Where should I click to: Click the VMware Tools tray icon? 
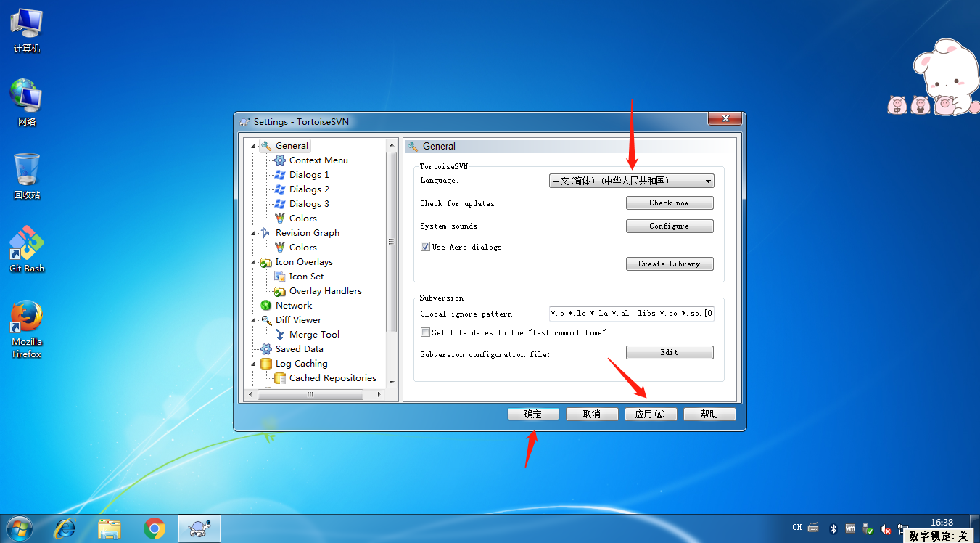tap(850, 528)
